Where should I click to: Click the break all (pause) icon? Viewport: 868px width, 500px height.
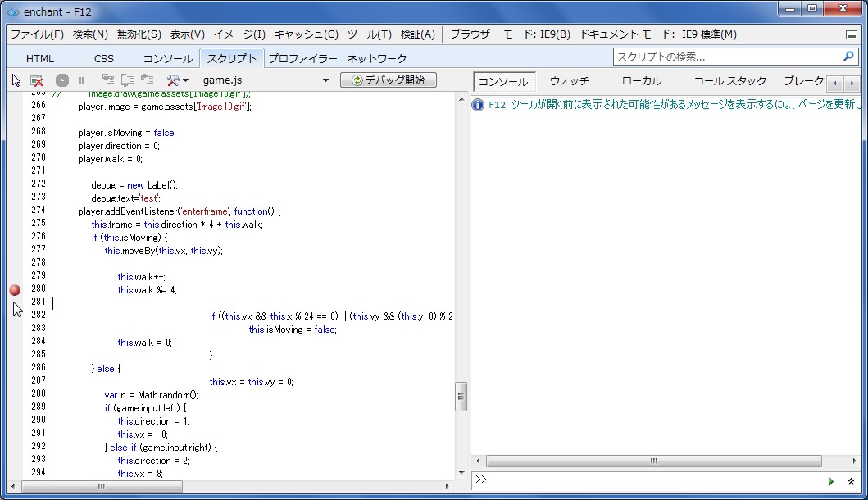[x=81, y=81]
